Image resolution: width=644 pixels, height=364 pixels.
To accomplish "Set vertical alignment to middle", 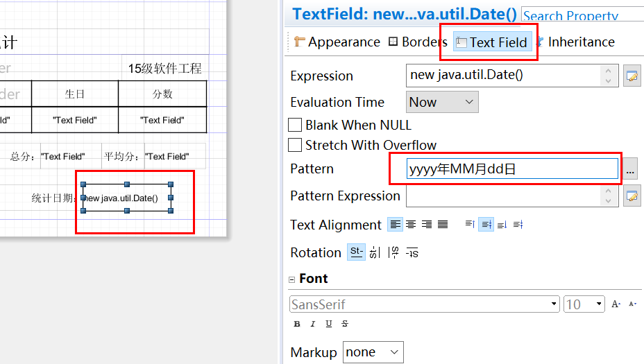I will [486, 225].
